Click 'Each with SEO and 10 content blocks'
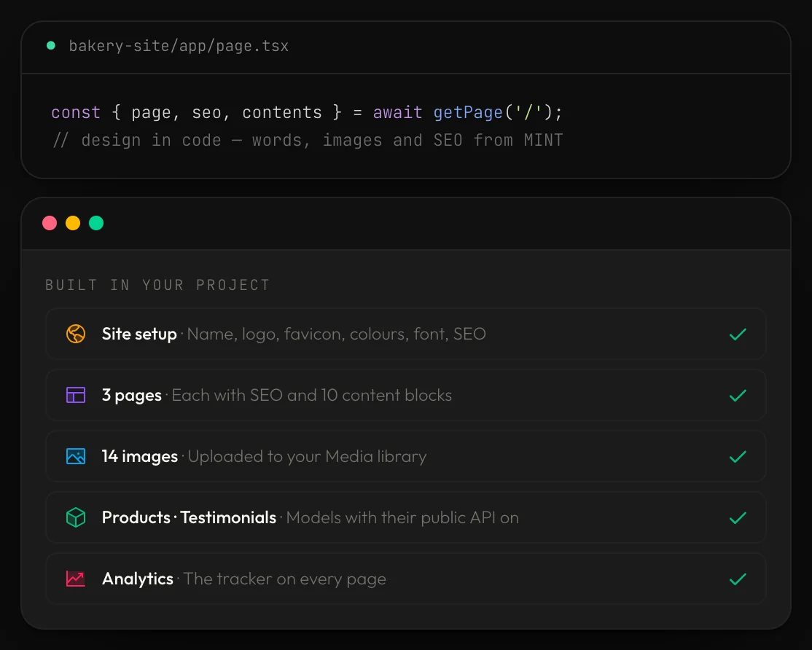The width and height of the screenshot is (812, 650). pyautogui.click(x=312, y=396)
